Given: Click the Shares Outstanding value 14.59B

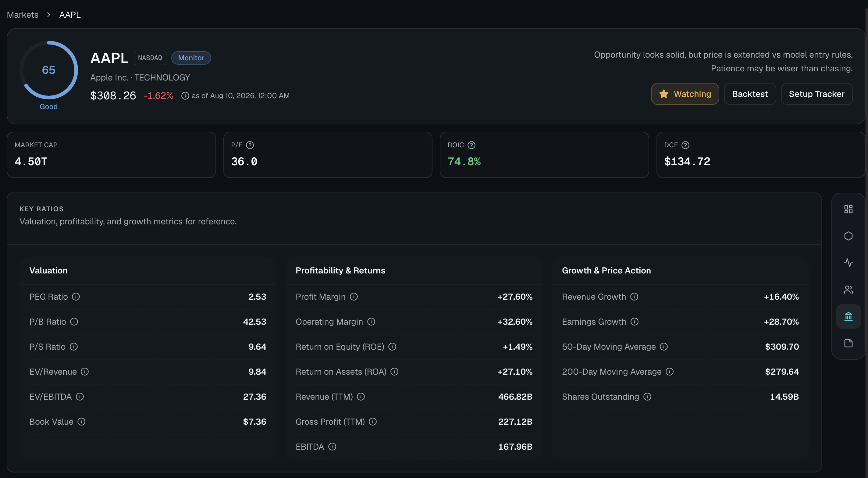Looking at the screenshot, I should pyautogui.click(x=784, y=396).
